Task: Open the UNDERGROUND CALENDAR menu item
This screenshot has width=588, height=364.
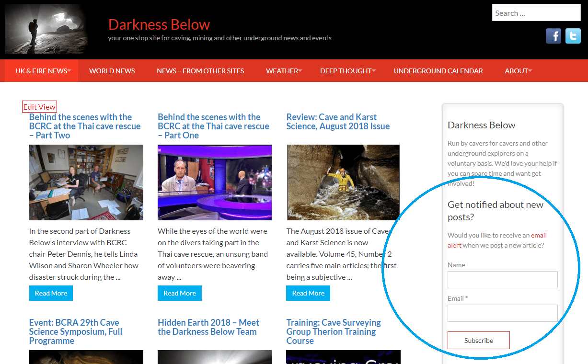Action: [438, 71]
